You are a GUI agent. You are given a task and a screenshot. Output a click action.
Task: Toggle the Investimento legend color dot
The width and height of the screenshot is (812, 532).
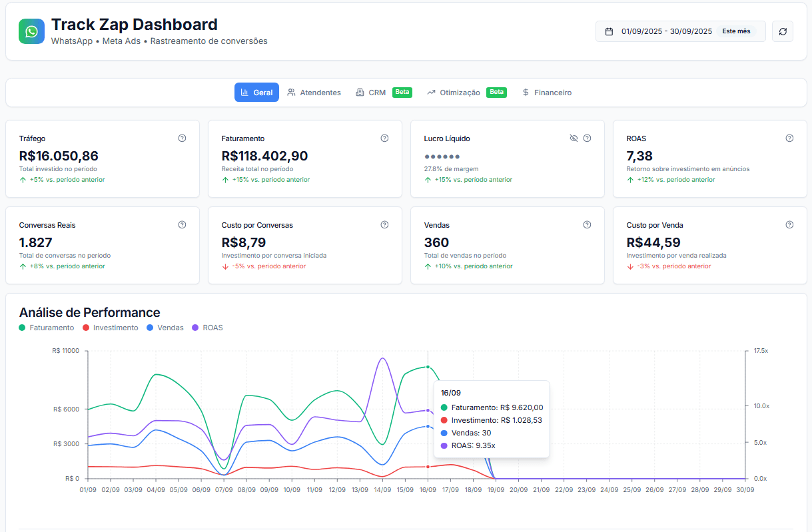pyautogui.click(x=87, y=328)
